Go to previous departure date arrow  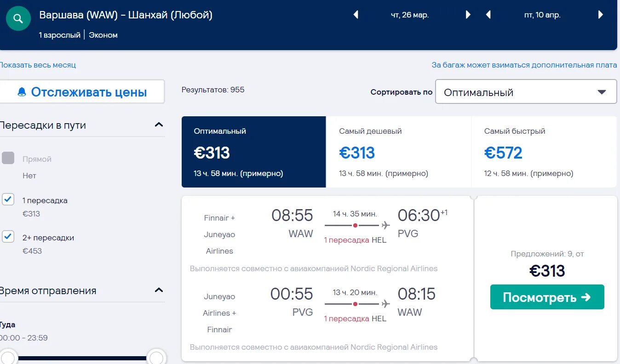[356, 15]
